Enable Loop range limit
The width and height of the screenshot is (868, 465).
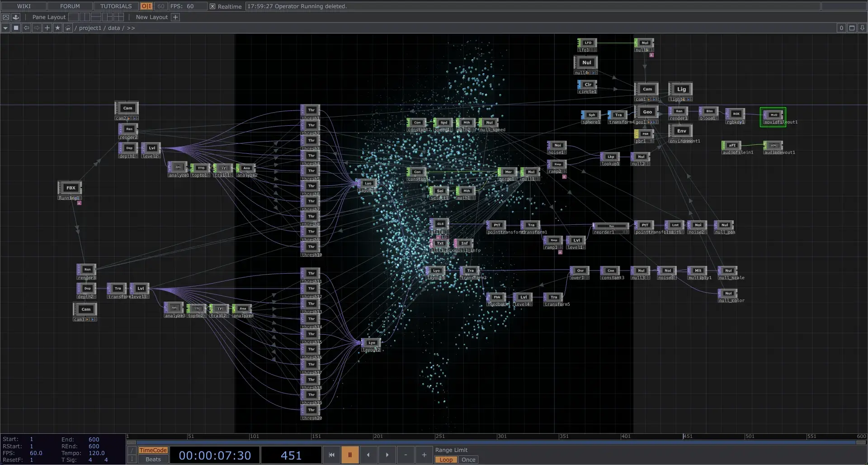point(446,460)
